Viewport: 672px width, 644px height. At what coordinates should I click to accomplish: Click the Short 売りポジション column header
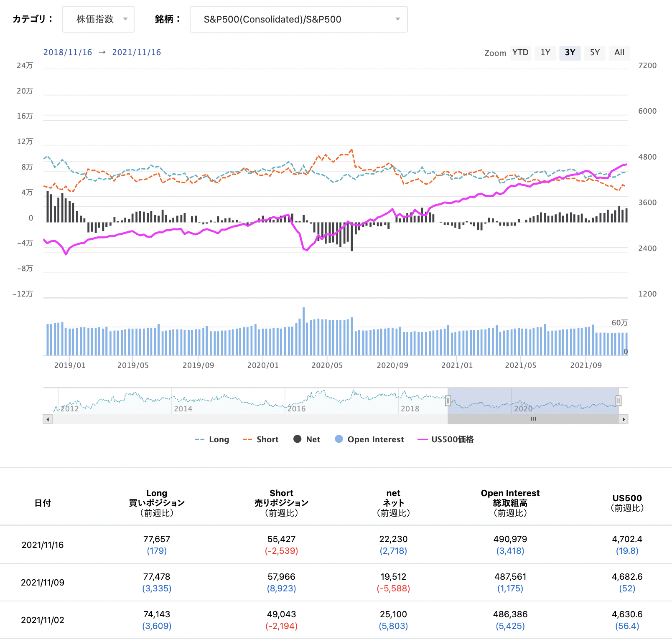pos(282,503)
